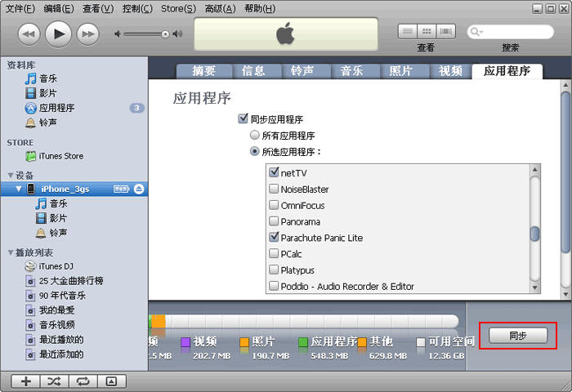Skip to next track

click(87, 33)
